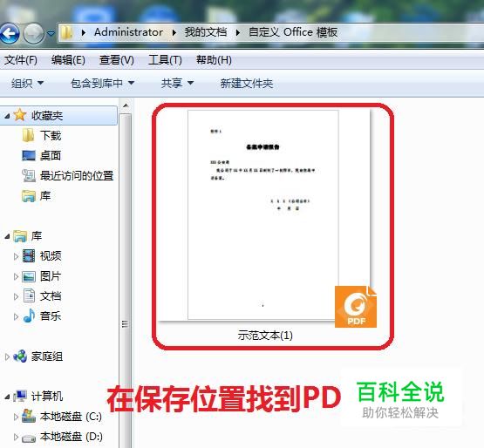Select the 音乐 library

click(x=51, y=316)
